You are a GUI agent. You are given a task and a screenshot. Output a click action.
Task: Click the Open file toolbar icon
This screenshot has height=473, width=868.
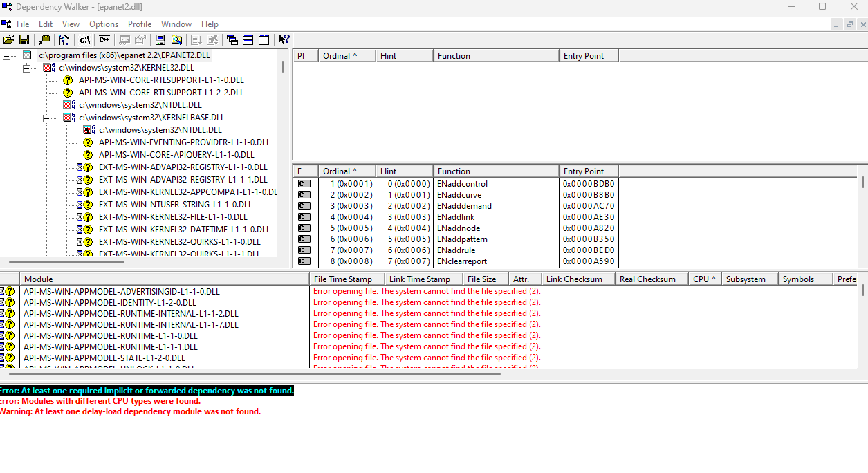[9, 39]
